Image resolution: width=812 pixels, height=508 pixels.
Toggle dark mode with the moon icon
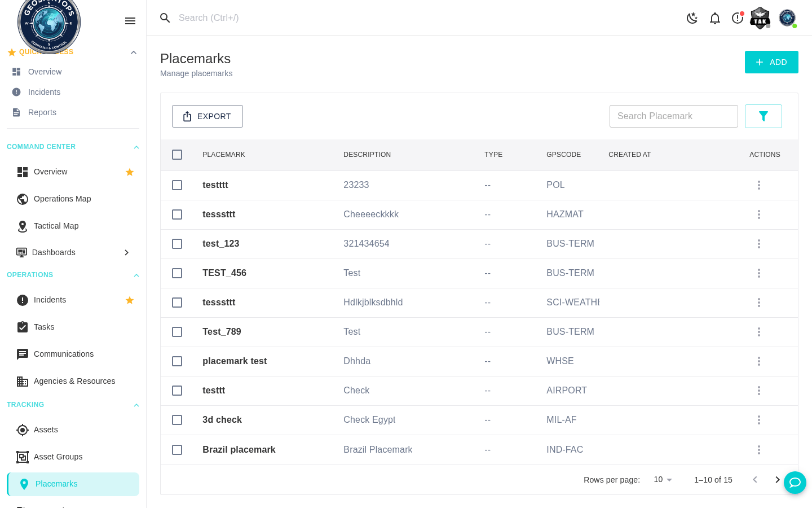click(692, 17)
